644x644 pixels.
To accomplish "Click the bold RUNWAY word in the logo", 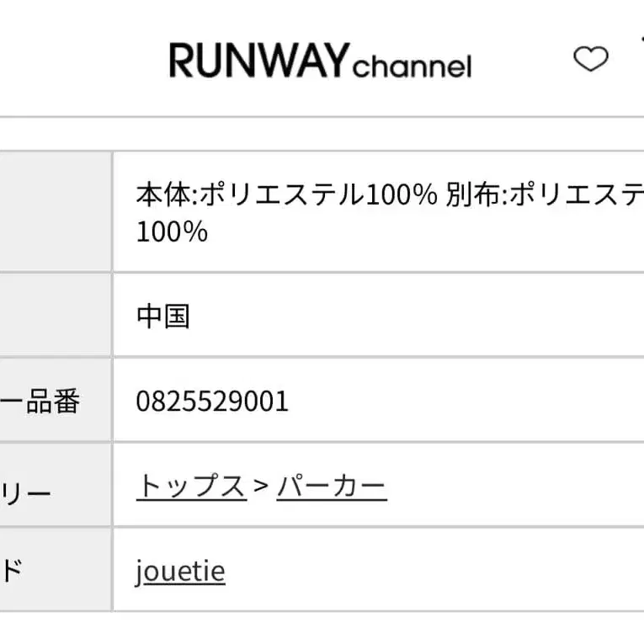I will click(258, 61).
